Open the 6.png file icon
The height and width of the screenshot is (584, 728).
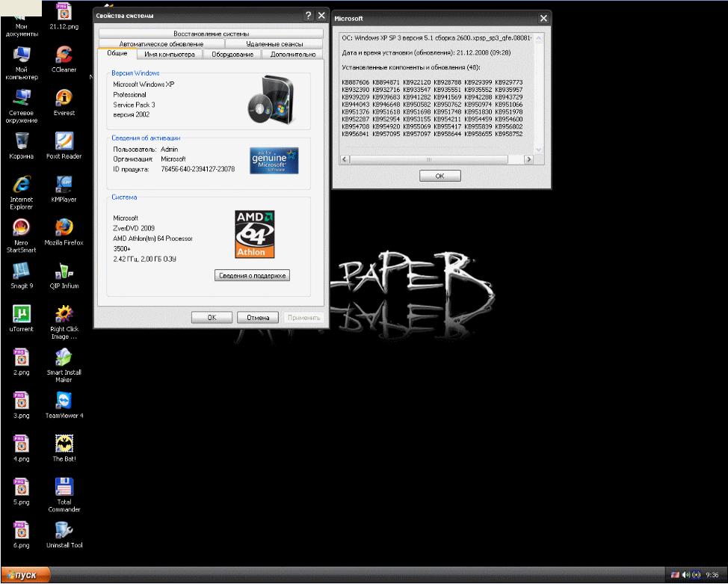(x=22, y=535)
